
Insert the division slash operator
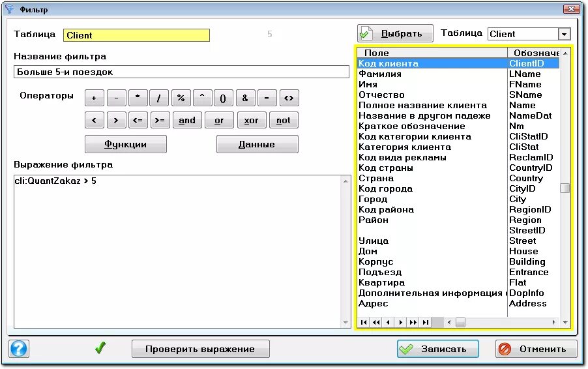(158, 98)
